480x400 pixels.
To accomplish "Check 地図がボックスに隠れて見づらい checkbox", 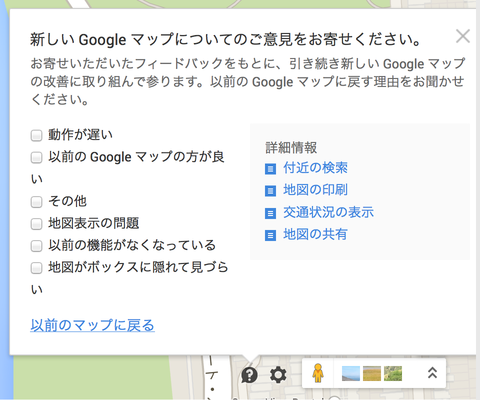I will (36, 268).
